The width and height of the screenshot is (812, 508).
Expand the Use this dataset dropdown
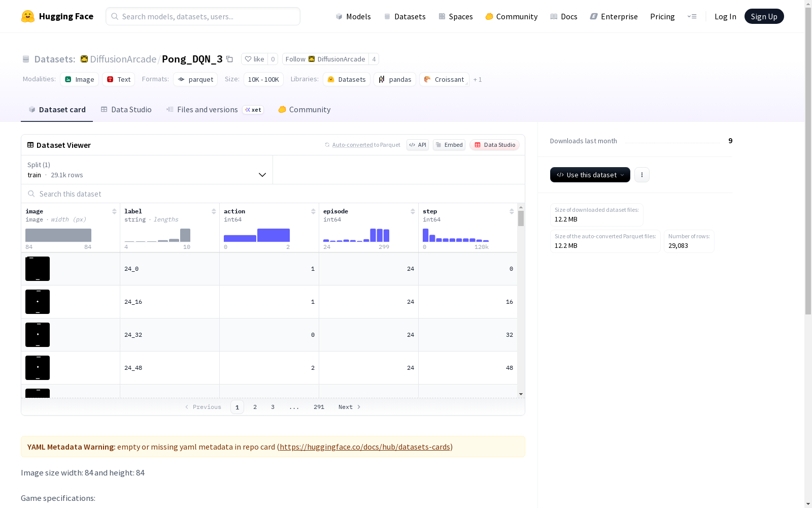[590, 175]
